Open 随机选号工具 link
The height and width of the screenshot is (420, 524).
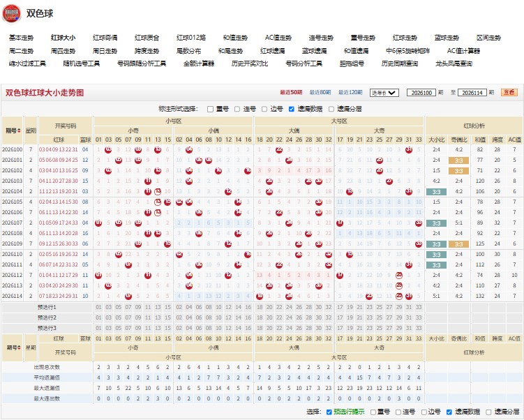(82, 63)
